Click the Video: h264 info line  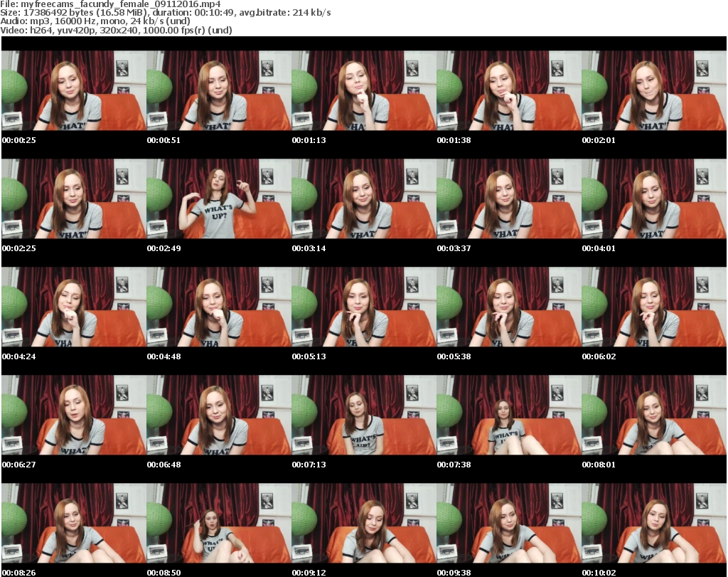point(116,30)
